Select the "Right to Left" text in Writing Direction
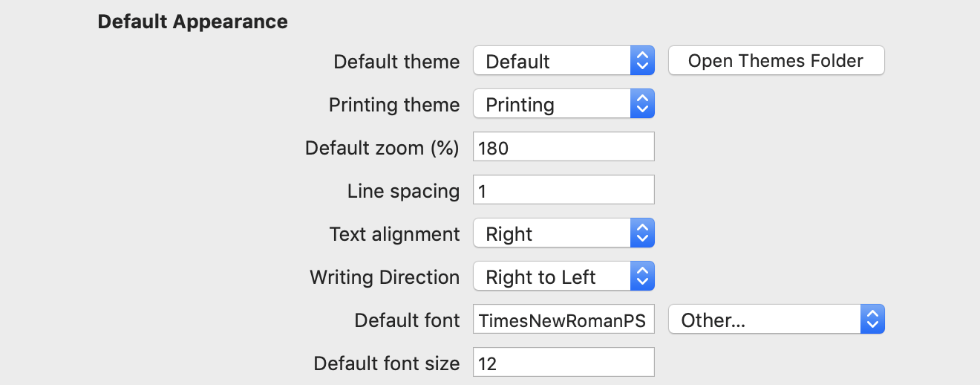980x385 pixels. (x=540, y=277)
